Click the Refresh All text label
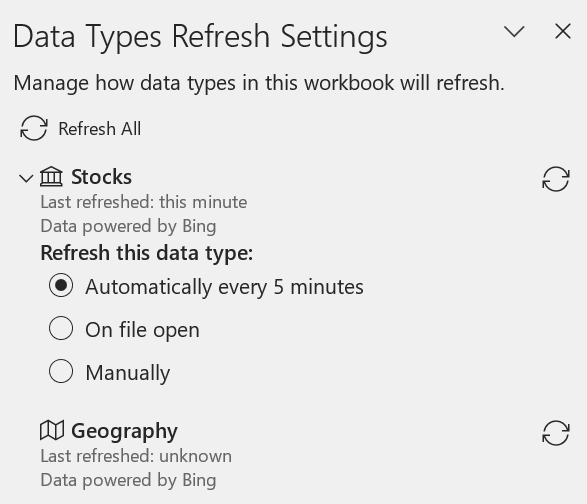This screenshot has height=504, width=587. point(100,129)
